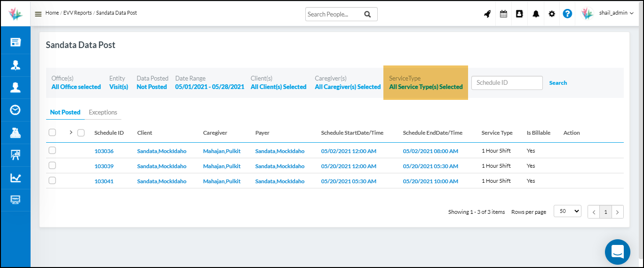Image resolution: width=644 pixels, height=268 pixels.
Task: Open the calendar icon in header
Action: (503, 14)
